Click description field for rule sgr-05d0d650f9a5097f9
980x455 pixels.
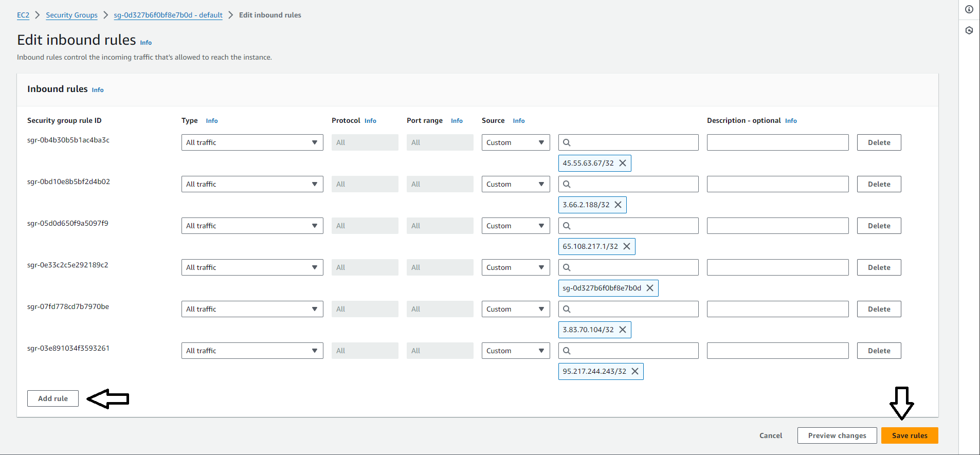tap(778, 226)
